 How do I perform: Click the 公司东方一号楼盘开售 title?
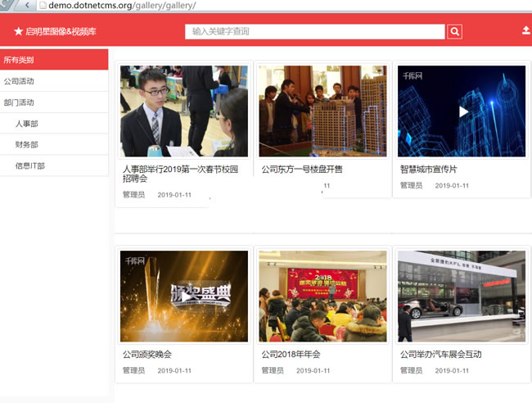click(302, 170)
